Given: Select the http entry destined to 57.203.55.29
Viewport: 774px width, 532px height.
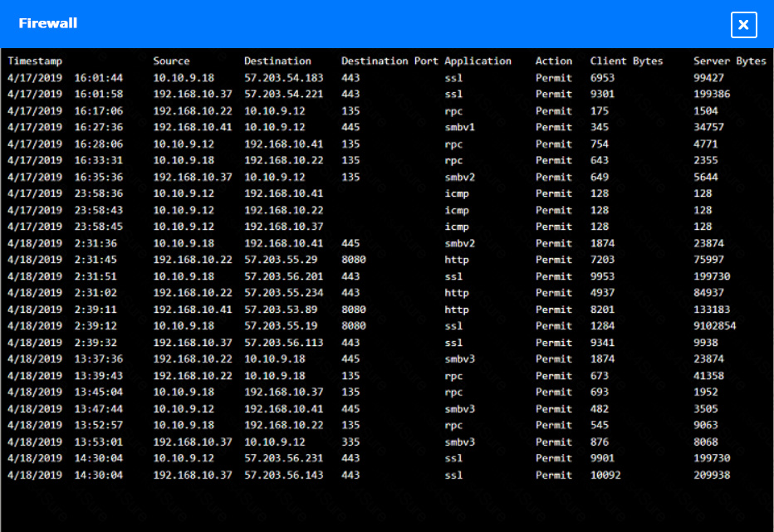Looking at the screenshot, I should (332, 260).
